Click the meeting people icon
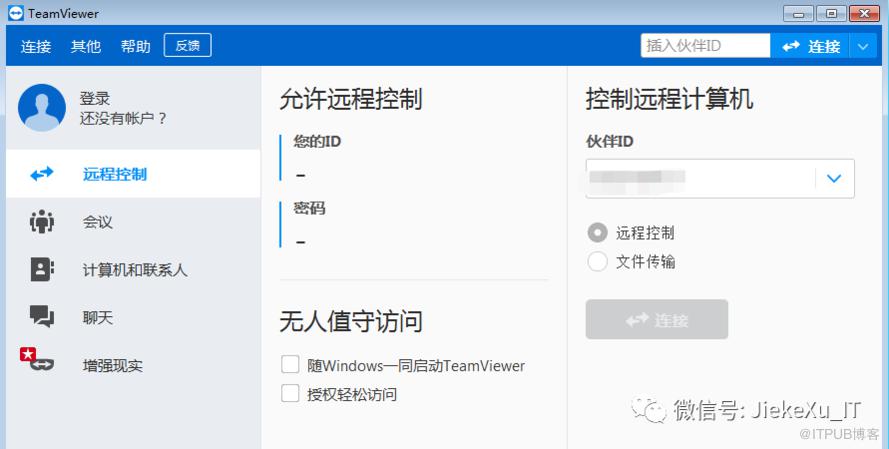Screen dimensions: 889x449 tap(42, 222)
